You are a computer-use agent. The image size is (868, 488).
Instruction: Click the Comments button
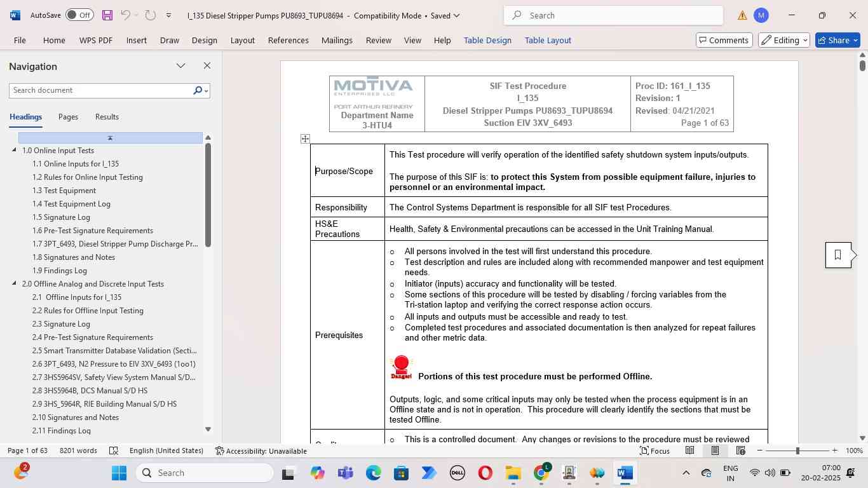coord(723,40)
